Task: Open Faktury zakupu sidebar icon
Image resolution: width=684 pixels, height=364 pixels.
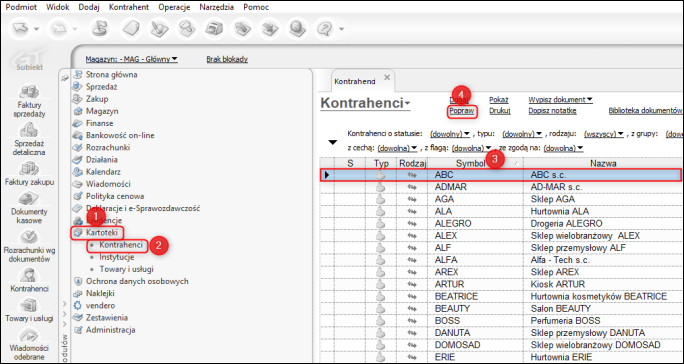Action: point(29,174)
